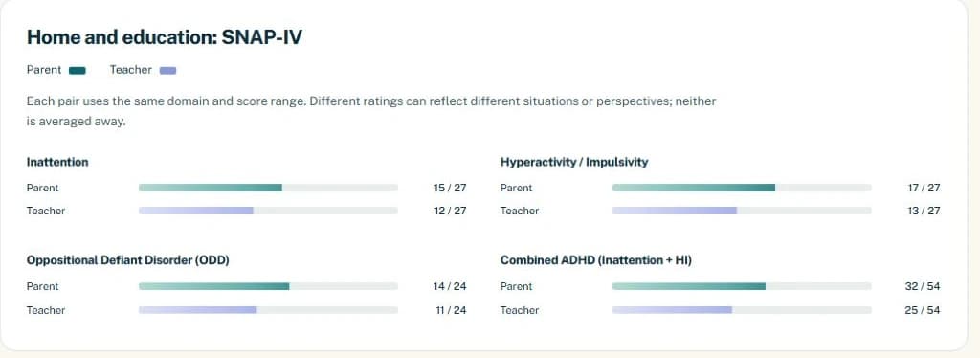980x358 pixels.
Task: Select the ODD Teacher progress bar
Action: (x=268, y=310)
